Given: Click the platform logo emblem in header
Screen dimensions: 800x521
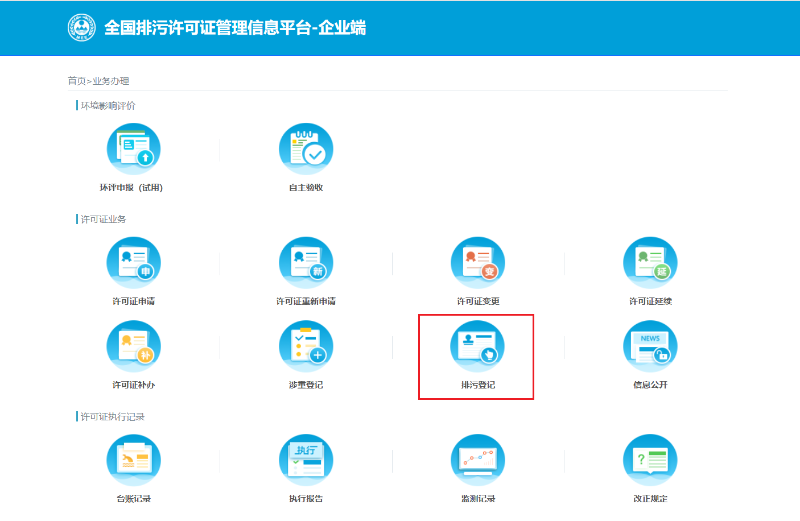Looking at the screenshot, I should pos(82,28).
